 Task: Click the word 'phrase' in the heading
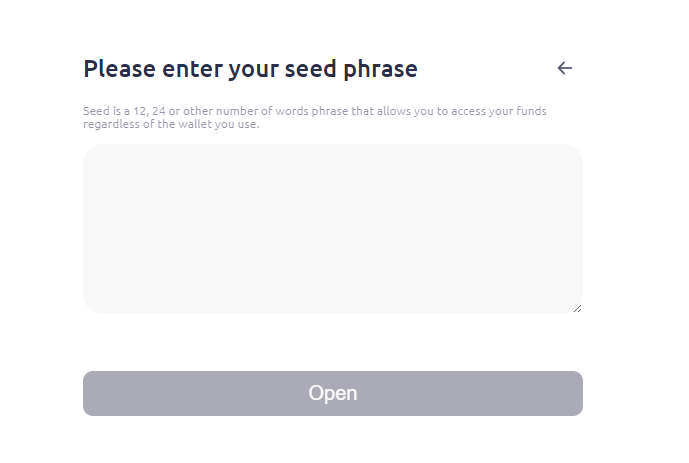click(x=381, y=70)
